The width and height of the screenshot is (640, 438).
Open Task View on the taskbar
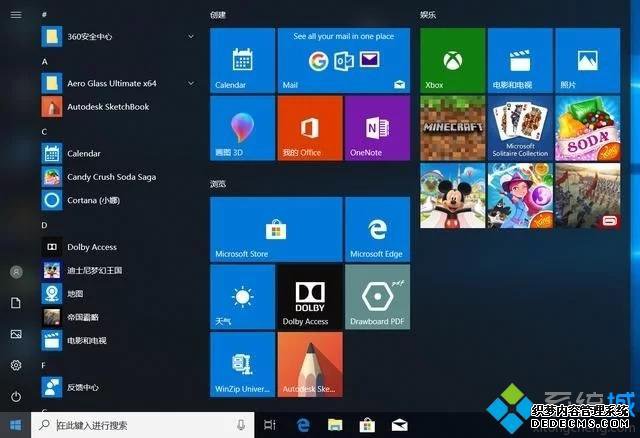pos(270,425)
